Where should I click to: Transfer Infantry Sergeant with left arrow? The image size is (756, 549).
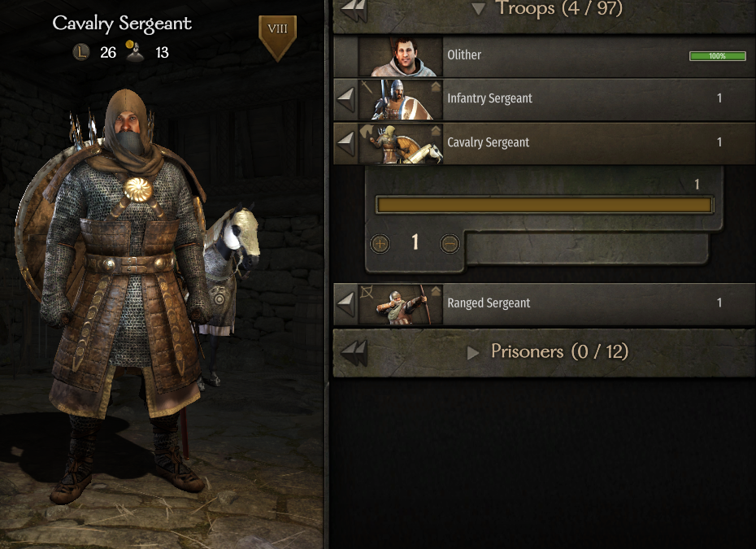tap(346, 99)
